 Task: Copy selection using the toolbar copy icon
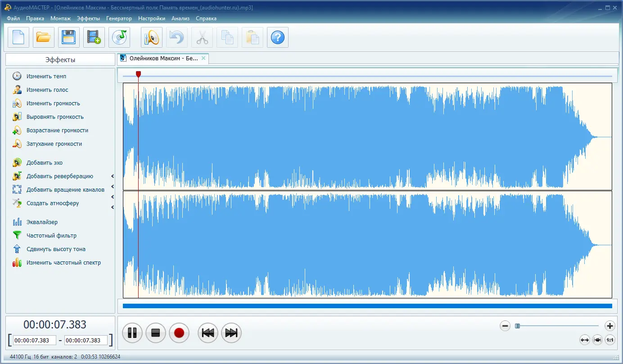coord(227,37)
